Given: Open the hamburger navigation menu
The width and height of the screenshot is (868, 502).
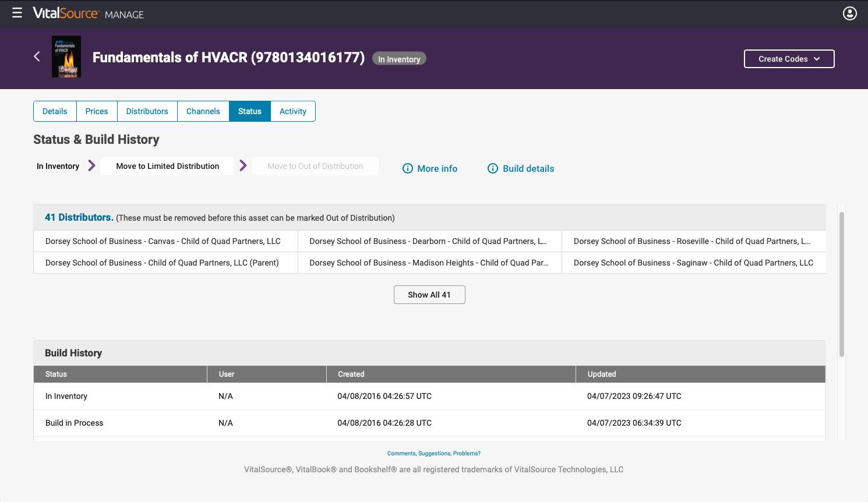Looking at the screenshot, I should coord(17,13).
